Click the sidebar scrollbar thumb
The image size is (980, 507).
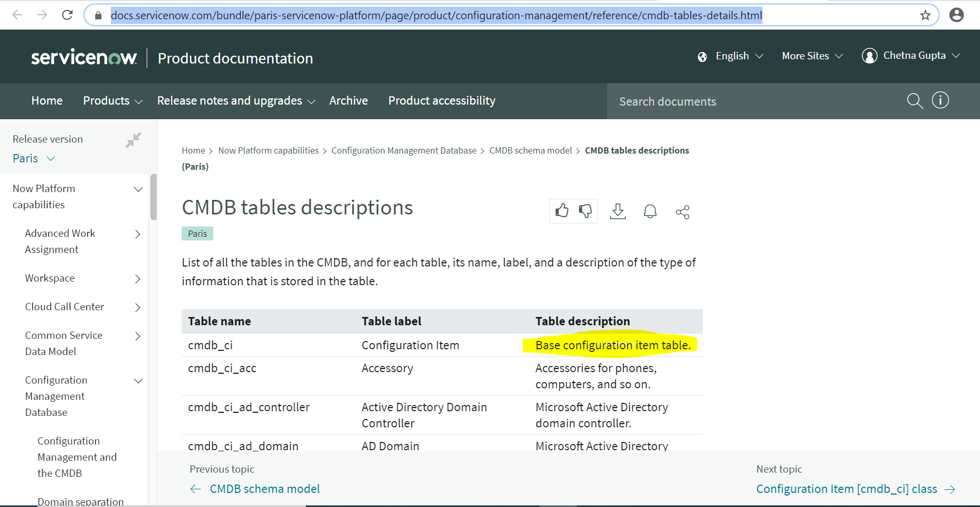click(x=153, y=197)
